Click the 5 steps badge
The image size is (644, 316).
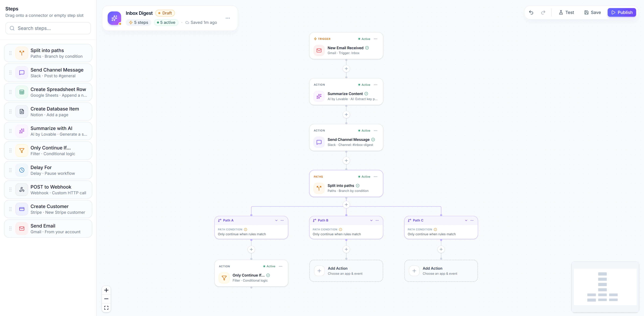139,22
